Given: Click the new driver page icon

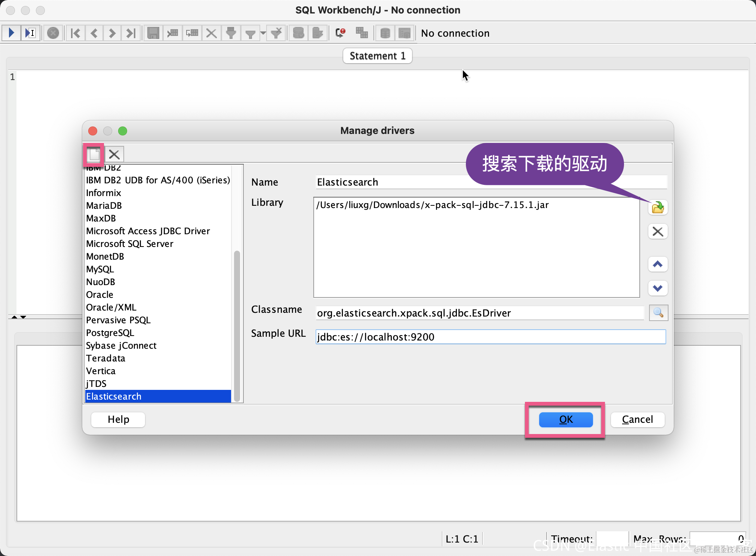Looking at the screenshot, I should [93, 154].
